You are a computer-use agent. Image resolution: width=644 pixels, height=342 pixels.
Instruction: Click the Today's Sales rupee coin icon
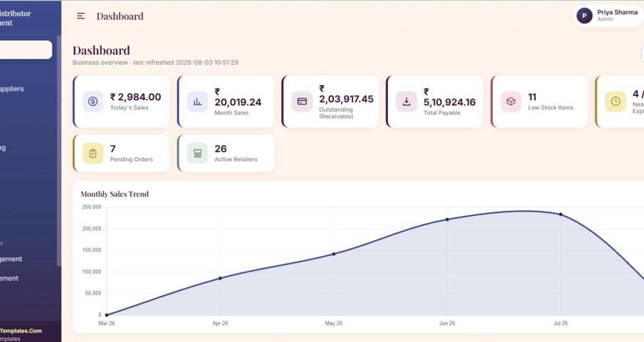click(93, 101)
